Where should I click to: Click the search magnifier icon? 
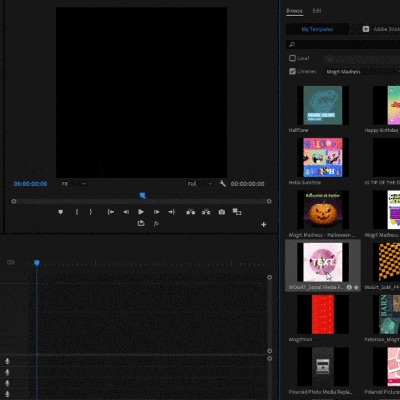pos(292,44)
